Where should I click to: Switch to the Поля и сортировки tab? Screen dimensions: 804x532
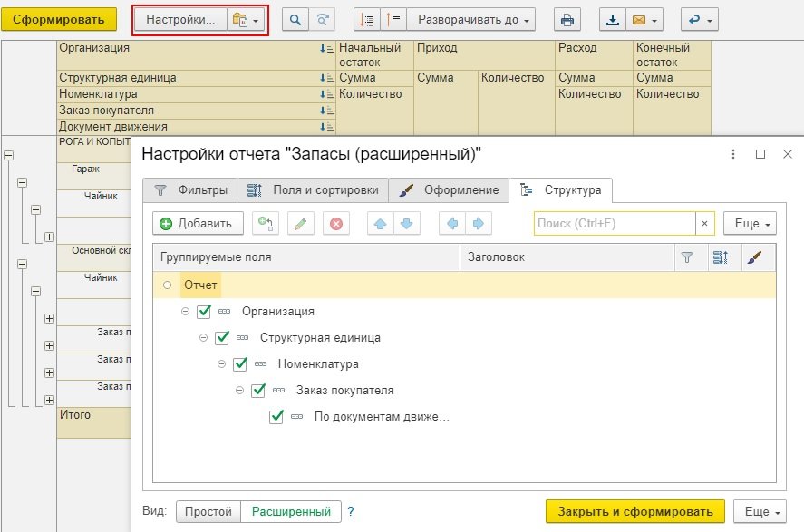[x=313, y=190]
